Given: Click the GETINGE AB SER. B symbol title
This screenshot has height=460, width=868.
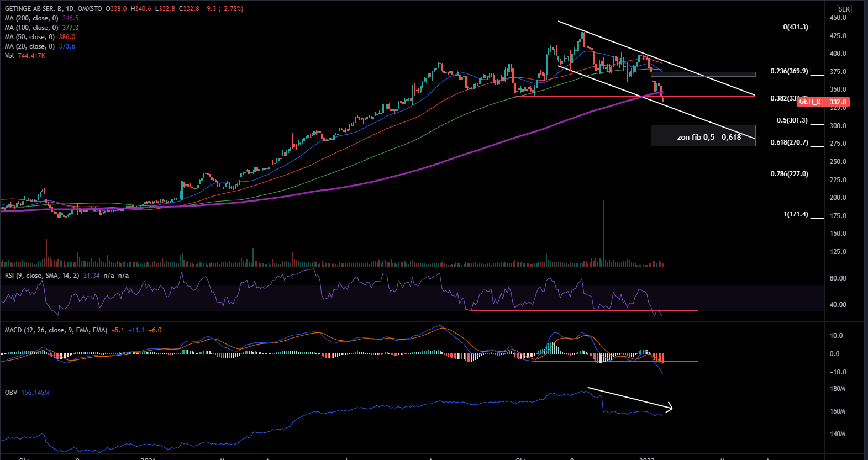Looking at the screenshot, I should [53, 9].
